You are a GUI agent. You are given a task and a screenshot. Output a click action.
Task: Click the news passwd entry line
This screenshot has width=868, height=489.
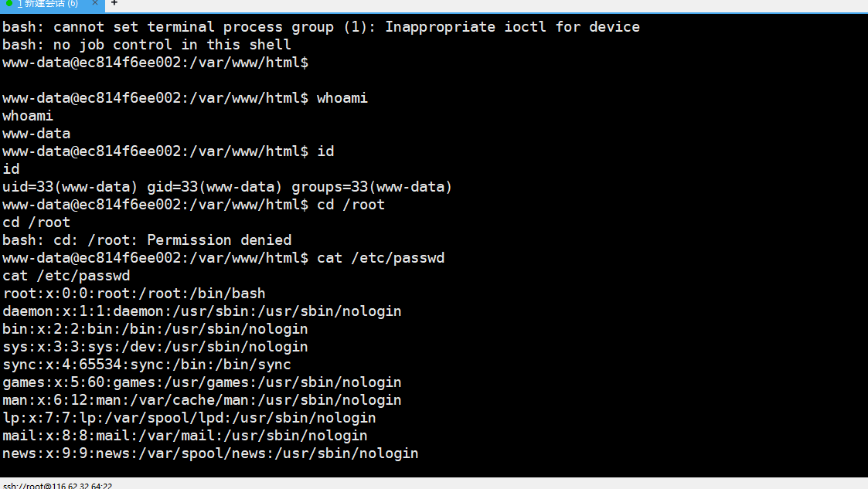pyautogui.click(x=209, y=453)
